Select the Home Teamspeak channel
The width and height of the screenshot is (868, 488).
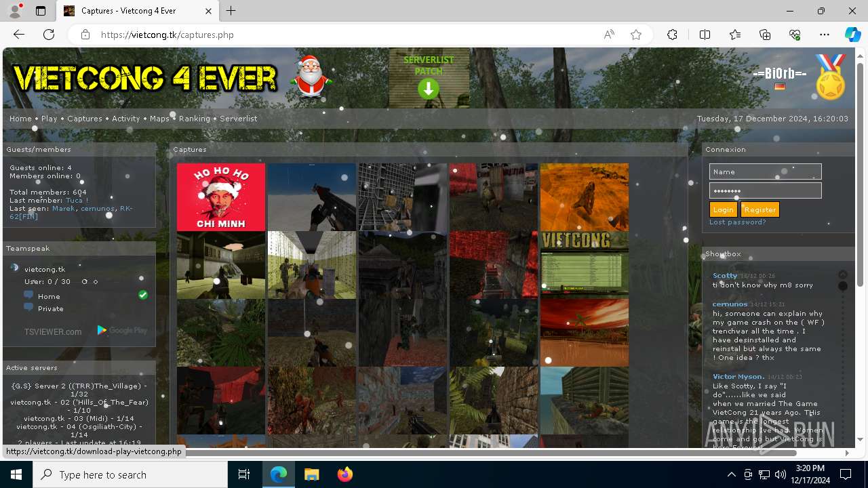tap(49, 296)
